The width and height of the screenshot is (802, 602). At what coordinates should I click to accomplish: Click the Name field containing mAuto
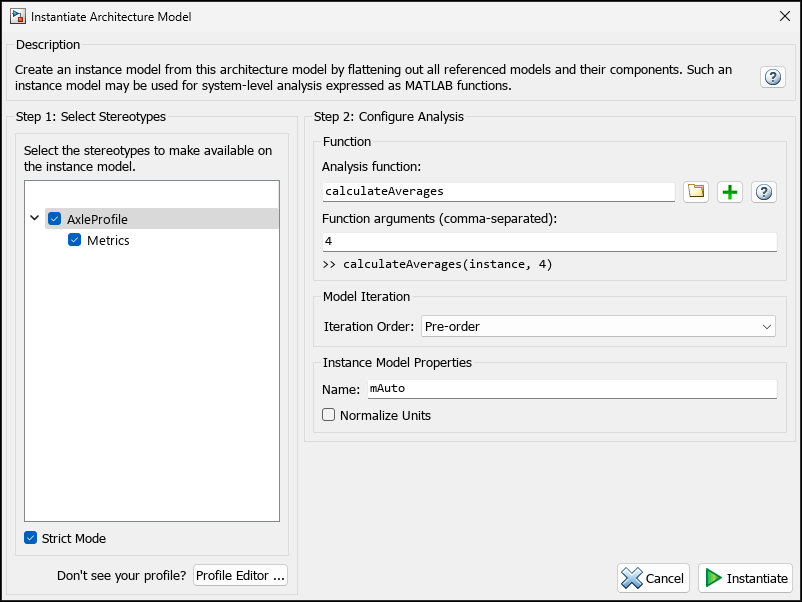tap(570, 388)
